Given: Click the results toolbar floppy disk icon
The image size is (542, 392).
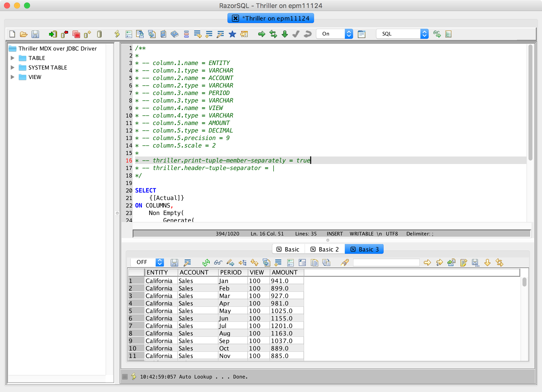Looking at the screenshot, I should (174, 262).
